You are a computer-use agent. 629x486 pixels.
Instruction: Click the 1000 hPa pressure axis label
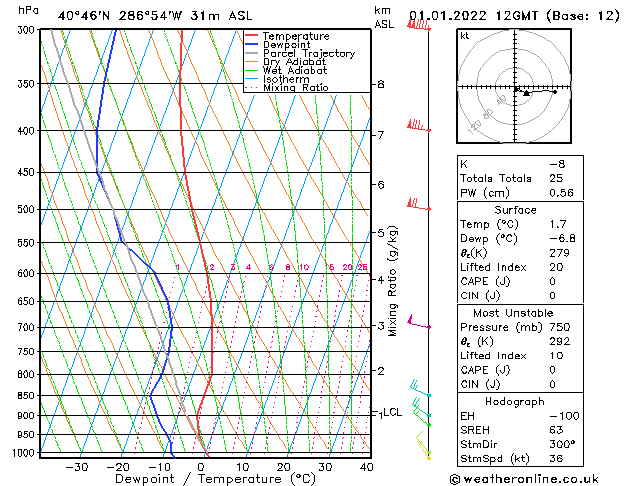click(x=24, y=453)
